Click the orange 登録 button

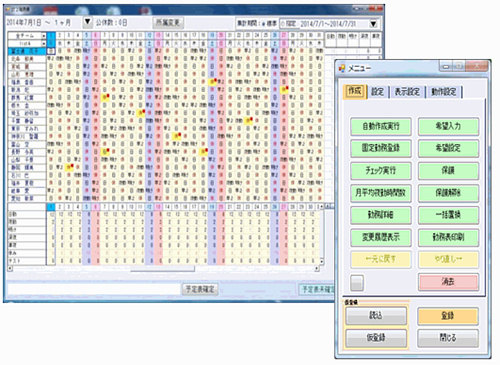448,316
